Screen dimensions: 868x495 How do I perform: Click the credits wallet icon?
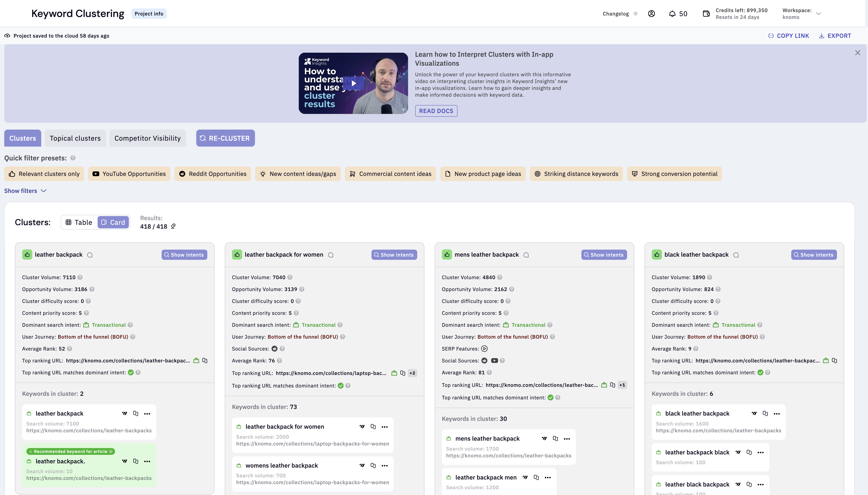pos(706,14)
